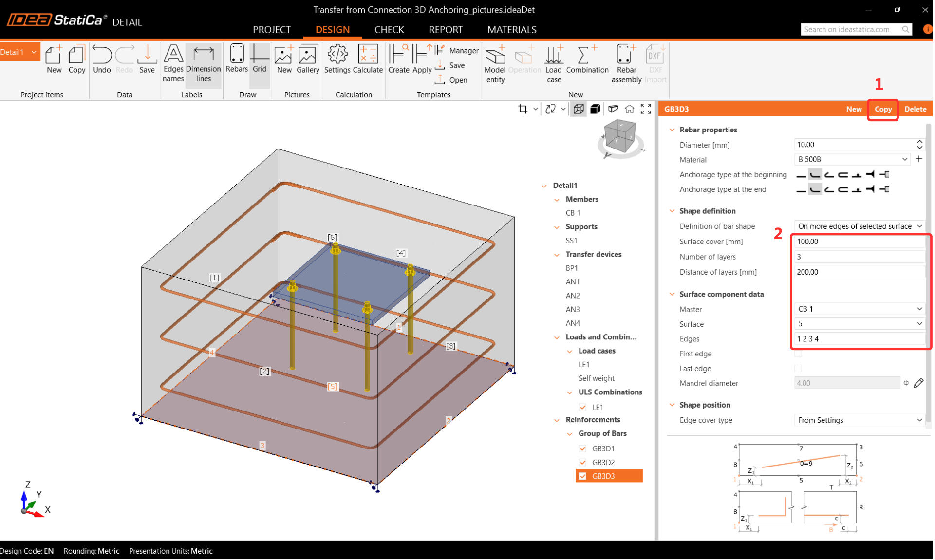Image resolution: width=935 pixels, height=560 pixels.
Task: Click the 3D view orientation cube
Action: [619, 136]
